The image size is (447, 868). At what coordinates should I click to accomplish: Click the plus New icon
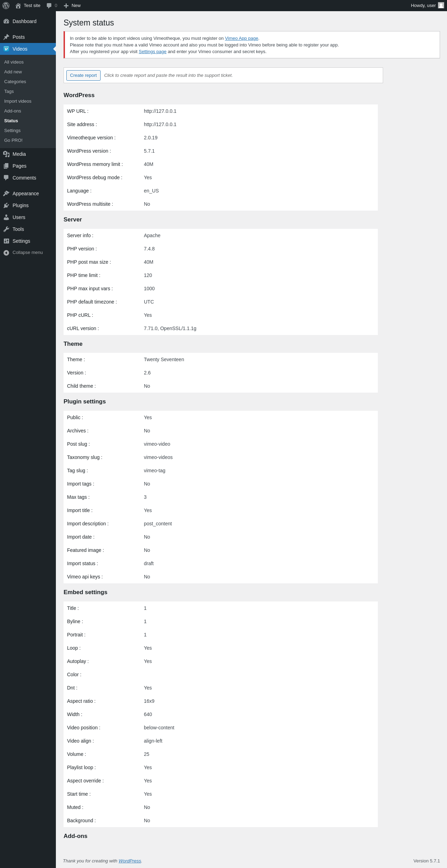(66, 6)
